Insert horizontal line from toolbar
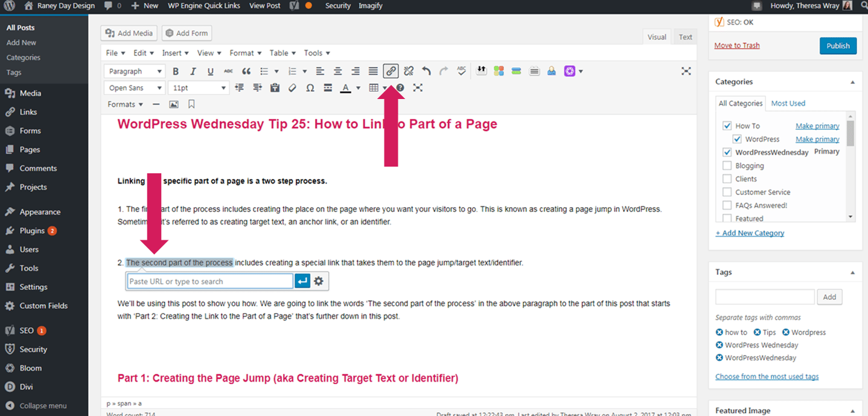Viewport: 868px width, 416px height. click(x=156, y=104)
